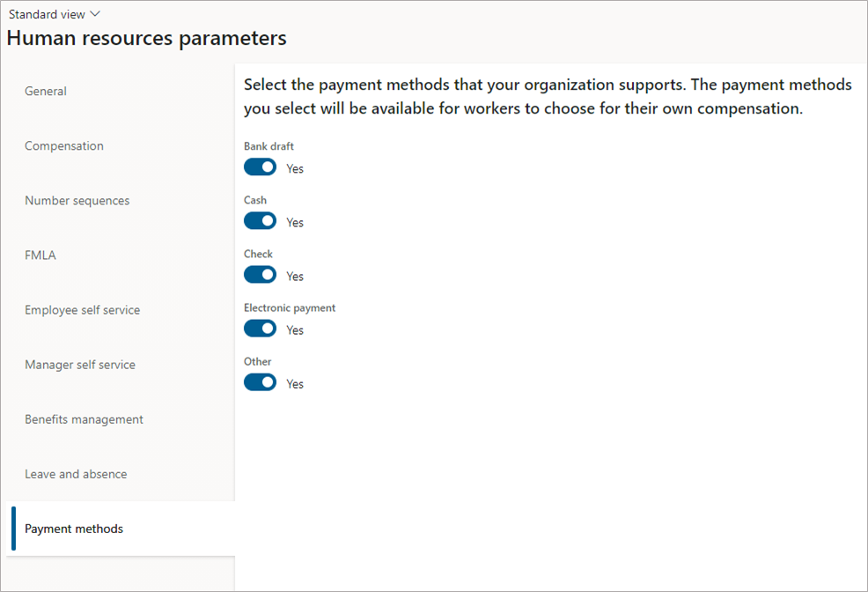Click the Yes label beside Bank draft
Screen dimensions: 868x592
coord(295,167)
